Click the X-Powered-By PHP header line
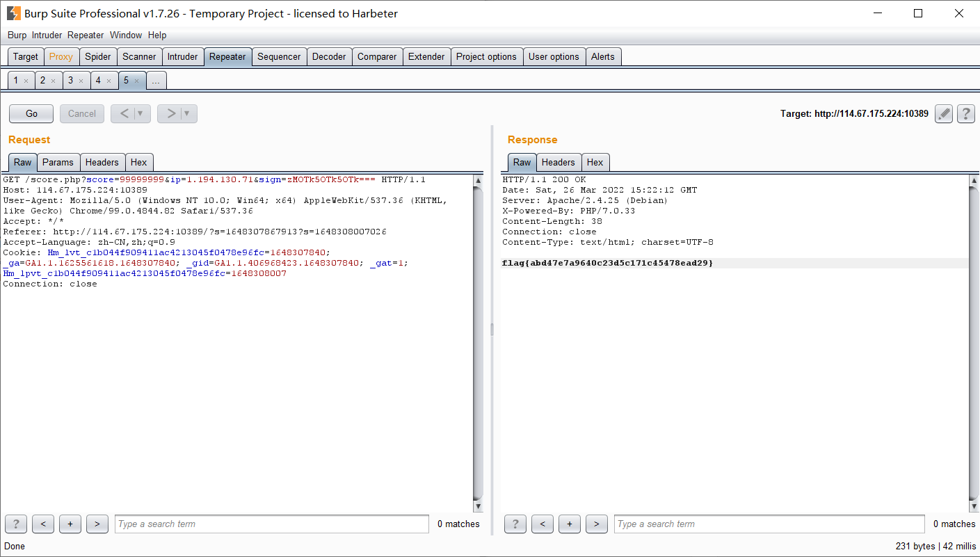Viewport: 980px width, 557px height. point(568,211)
